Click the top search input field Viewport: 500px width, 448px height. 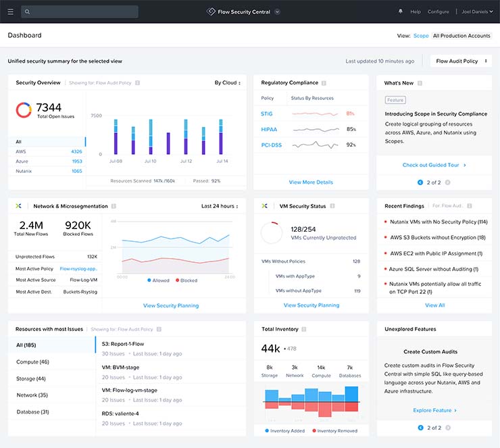click(x=80, y=11)
